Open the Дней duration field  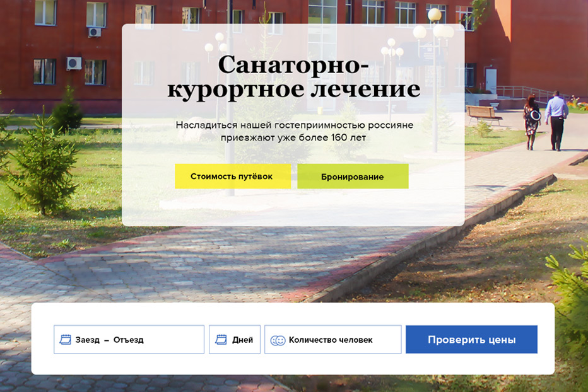click(234, 339)
